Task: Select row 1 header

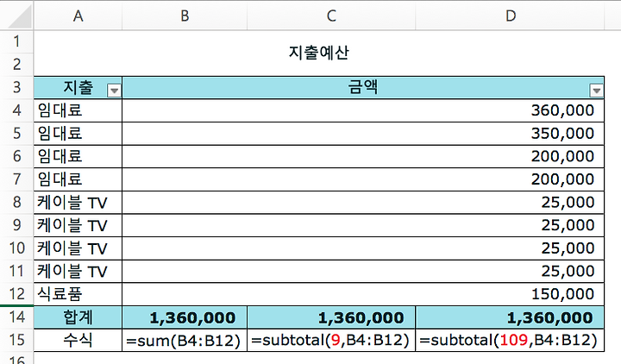Action: tap(16, 41)
